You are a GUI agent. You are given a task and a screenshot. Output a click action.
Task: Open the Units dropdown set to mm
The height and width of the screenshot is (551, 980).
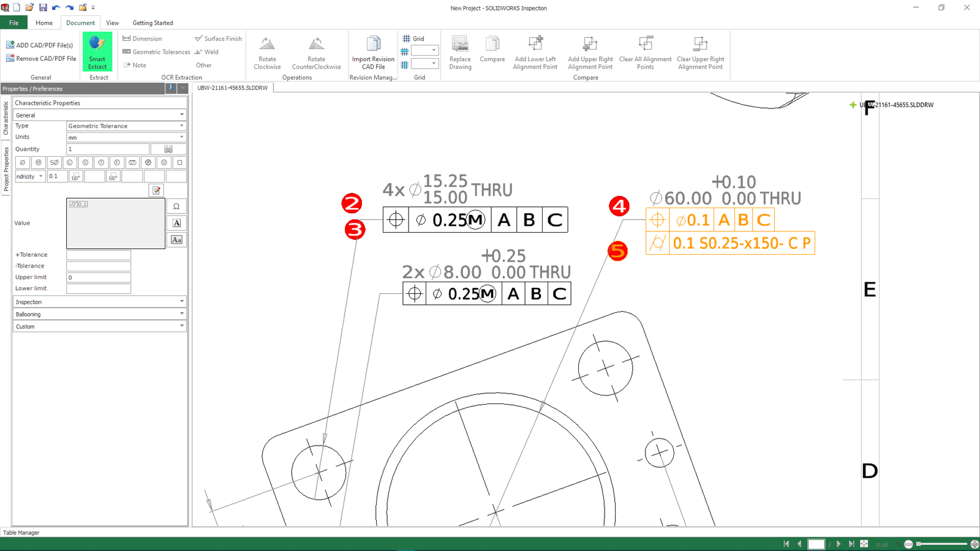click(x=126, y=138)
